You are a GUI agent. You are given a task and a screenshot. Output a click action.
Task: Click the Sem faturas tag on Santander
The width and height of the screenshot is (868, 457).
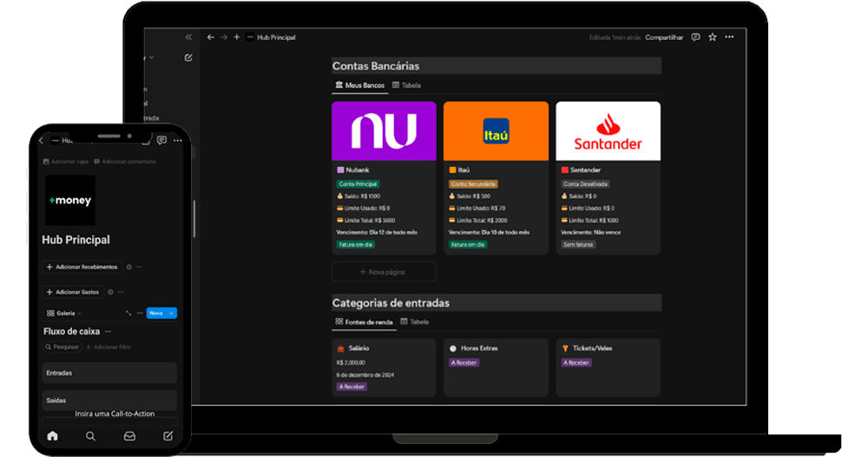(x=578, y=245)
